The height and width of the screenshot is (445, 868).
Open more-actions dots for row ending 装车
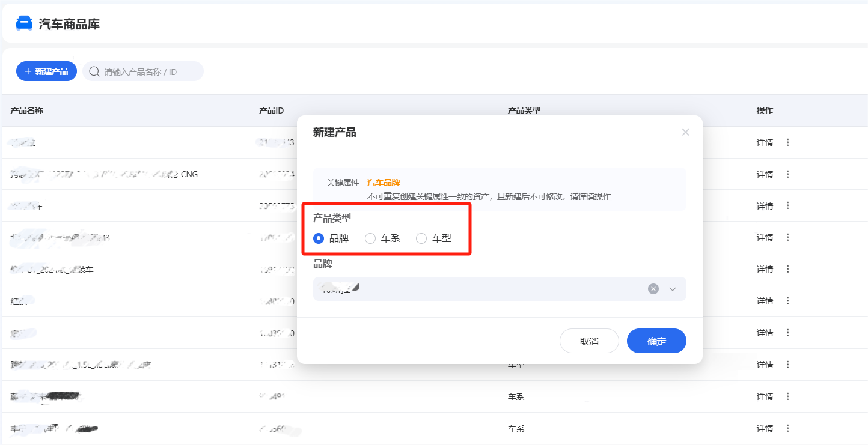[x=788, y=270]
